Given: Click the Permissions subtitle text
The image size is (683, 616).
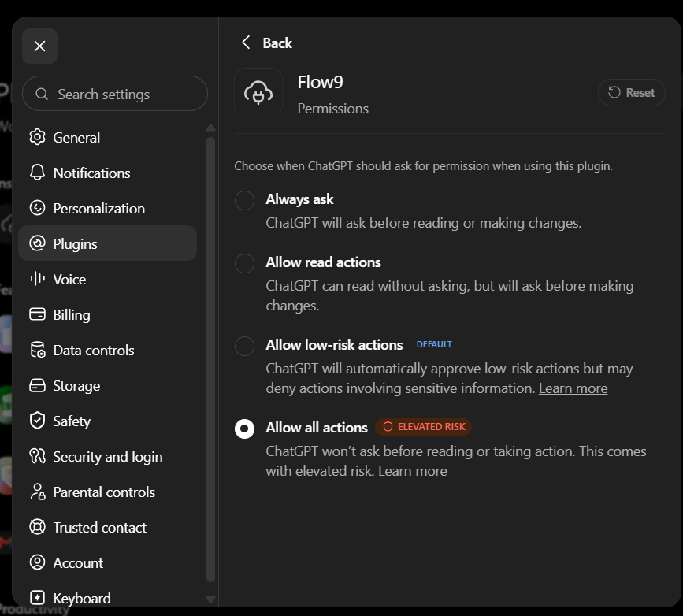Looking at the screenshot, I should tap(332, 109).
